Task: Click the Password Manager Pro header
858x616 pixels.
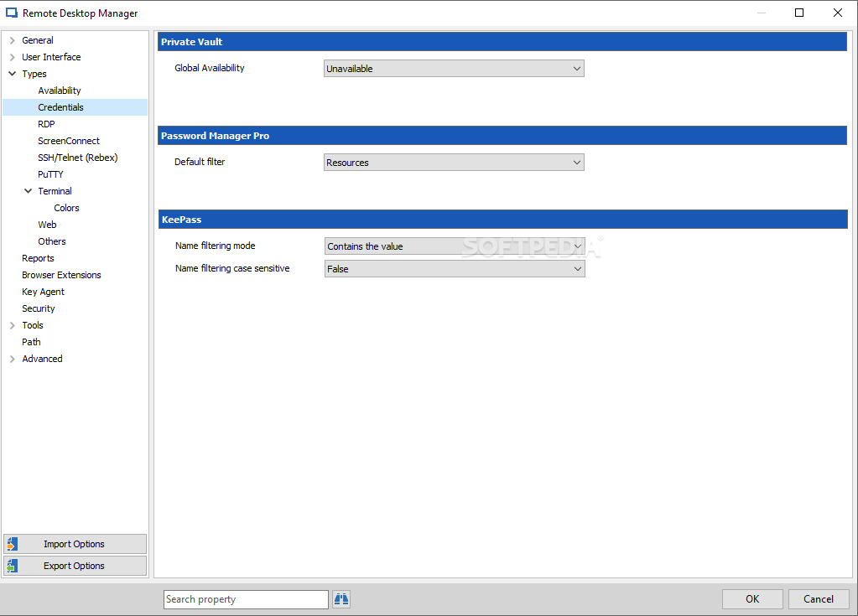Action: (502, 136)
